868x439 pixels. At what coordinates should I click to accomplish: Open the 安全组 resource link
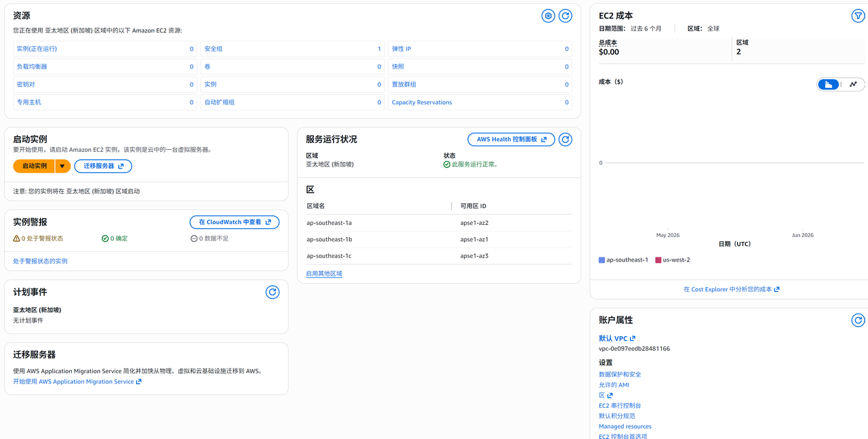[214, 49]
